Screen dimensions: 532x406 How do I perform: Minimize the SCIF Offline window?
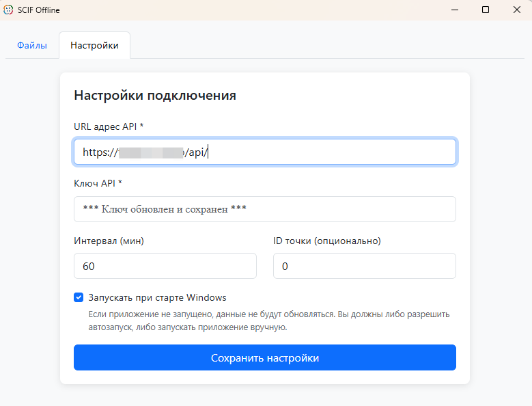tap(453, 10)
